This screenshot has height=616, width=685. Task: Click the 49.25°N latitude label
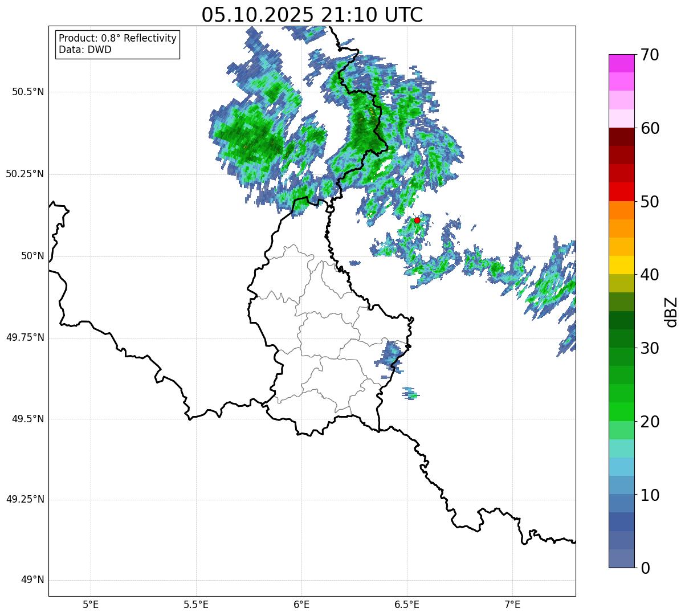pos(25,500)
